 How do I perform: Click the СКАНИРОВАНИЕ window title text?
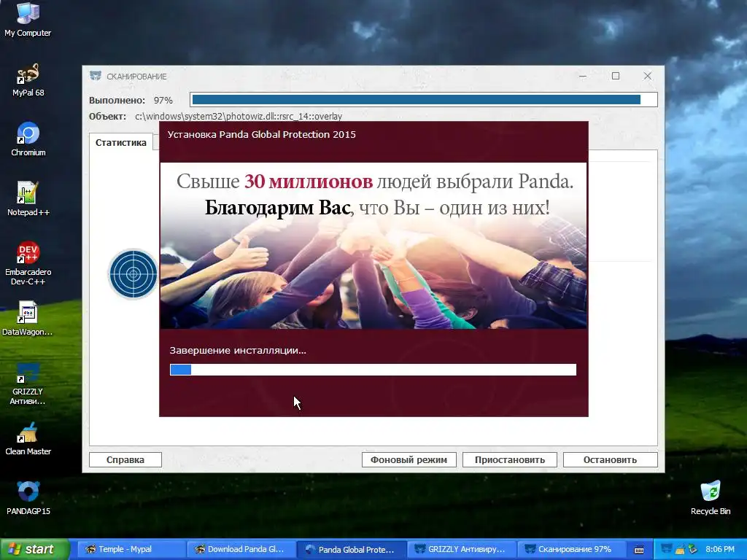click(136, 76)
